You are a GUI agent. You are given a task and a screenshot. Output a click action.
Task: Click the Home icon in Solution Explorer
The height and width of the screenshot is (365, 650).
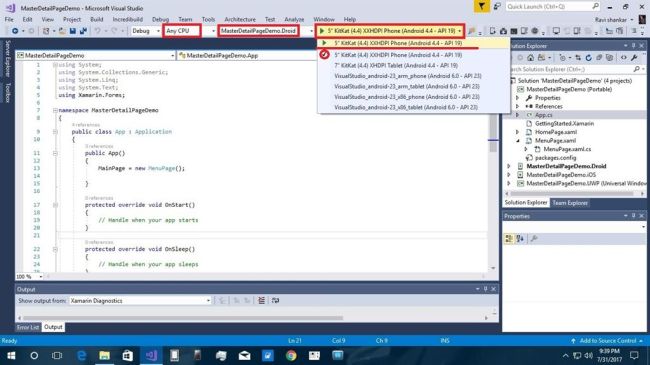tap(530, 58)
